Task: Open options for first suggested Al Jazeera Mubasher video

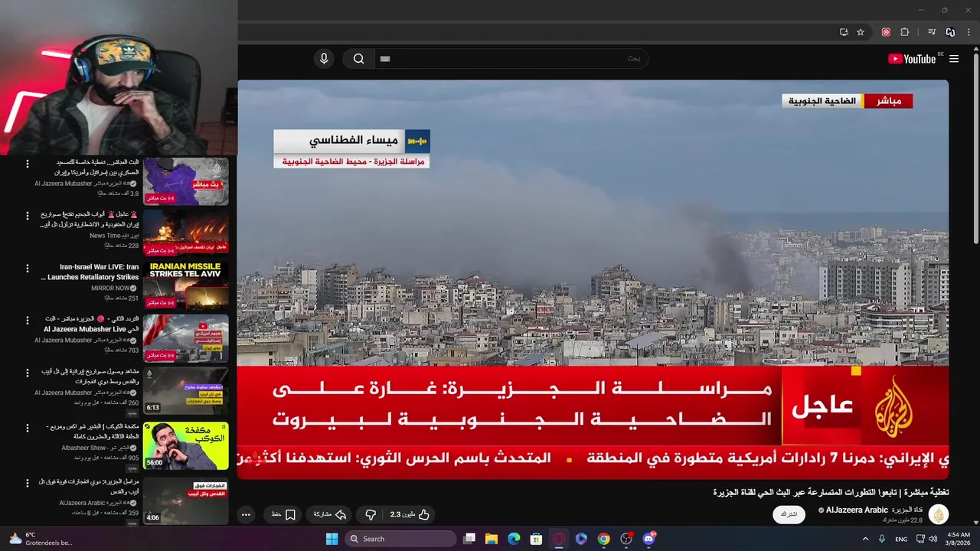Action: [28, 164]
